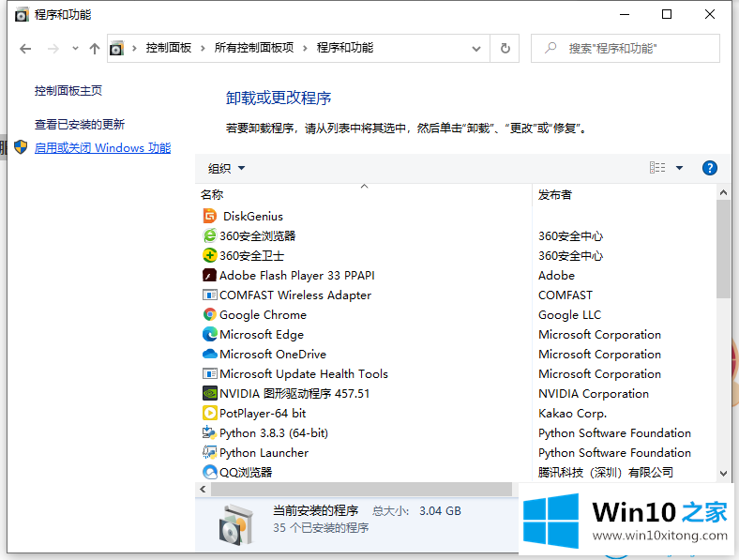Click the horizontal scrollbar thumb

[x=361, y=490]
